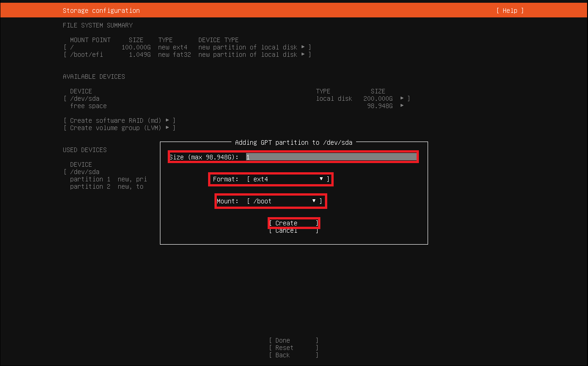Viewport: 588px width, 366px height.
Task: Click the "FILE SYSTEM SUMMARY" heading
Action: [x=98, y=25]
